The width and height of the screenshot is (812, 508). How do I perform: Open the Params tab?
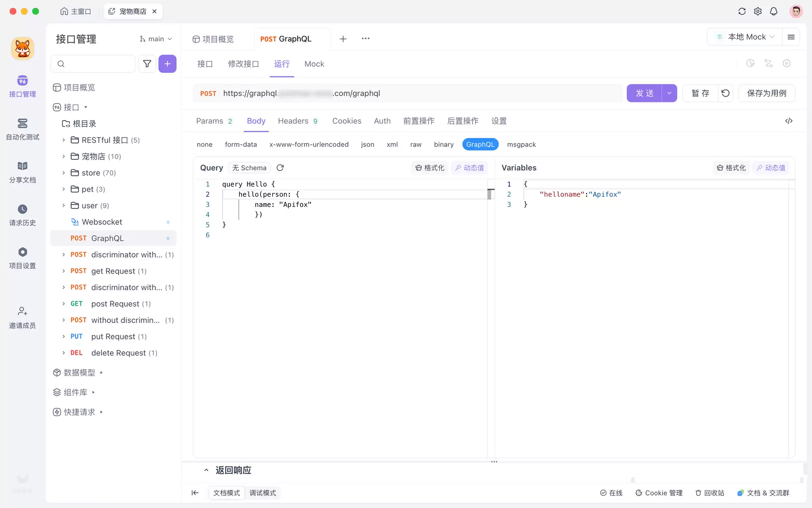[x=214, y=121]
